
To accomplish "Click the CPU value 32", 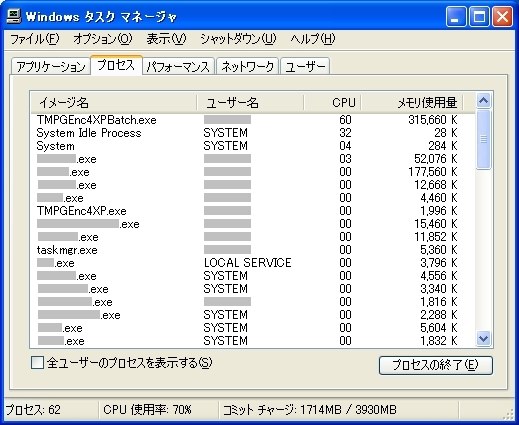I will tap(345, 133).
